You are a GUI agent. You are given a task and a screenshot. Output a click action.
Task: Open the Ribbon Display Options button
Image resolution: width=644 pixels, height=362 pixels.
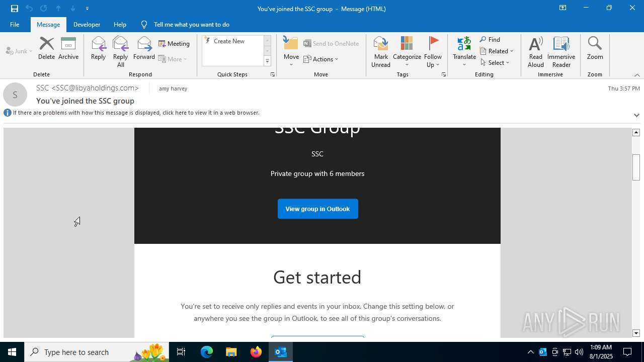pyautogui.click(x=562, y=8)
